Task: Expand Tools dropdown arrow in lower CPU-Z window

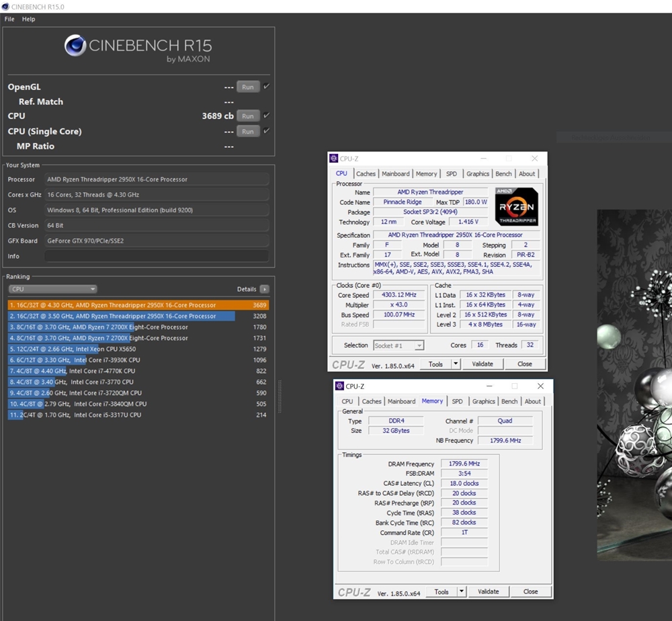Action: 462,592
